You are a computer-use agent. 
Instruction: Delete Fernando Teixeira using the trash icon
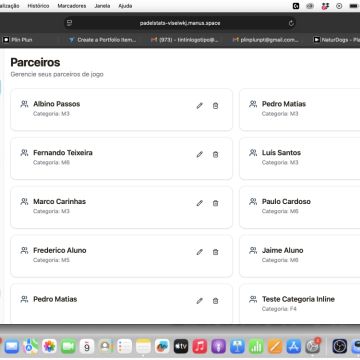tap(215, 154)
